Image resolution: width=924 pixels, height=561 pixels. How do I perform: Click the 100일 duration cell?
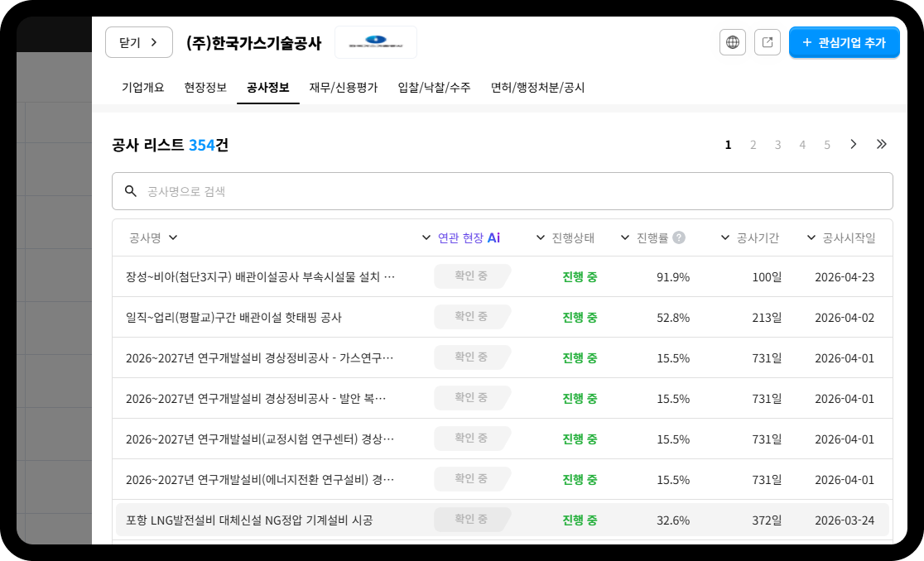767,277
